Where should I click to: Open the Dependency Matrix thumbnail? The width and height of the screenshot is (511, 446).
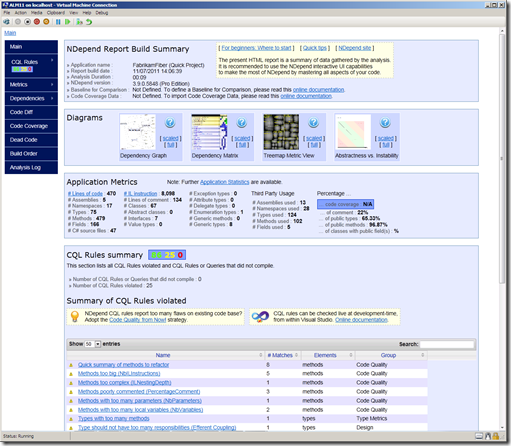click(x=209, y=132)
